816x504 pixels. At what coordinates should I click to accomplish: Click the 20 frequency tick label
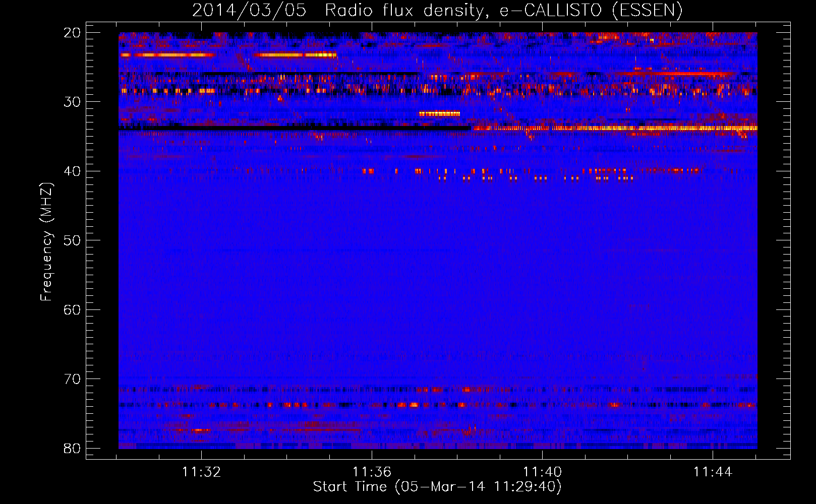[x=72, y=33]
